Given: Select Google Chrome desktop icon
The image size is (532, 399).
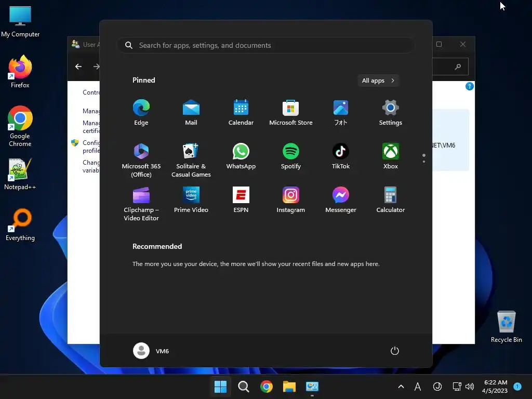Looking at the screenshot, I should [x=20, y=126].
